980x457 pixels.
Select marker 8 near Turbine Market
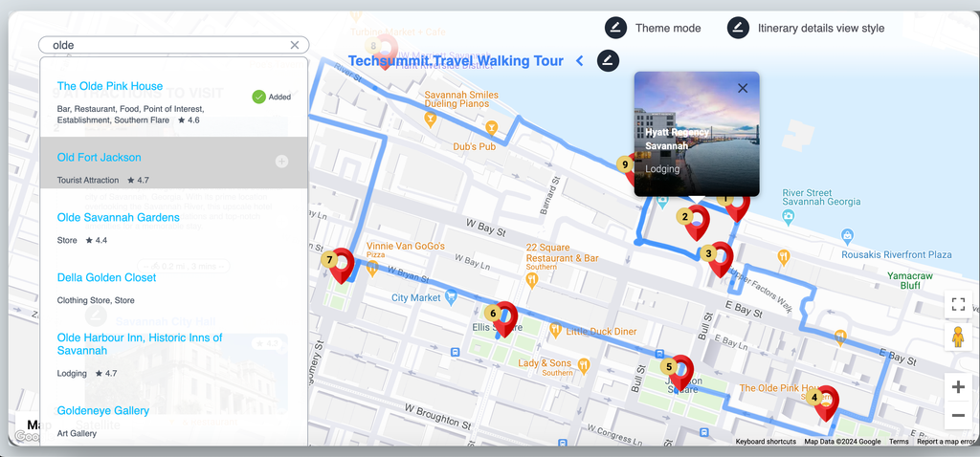pos(385,52)
